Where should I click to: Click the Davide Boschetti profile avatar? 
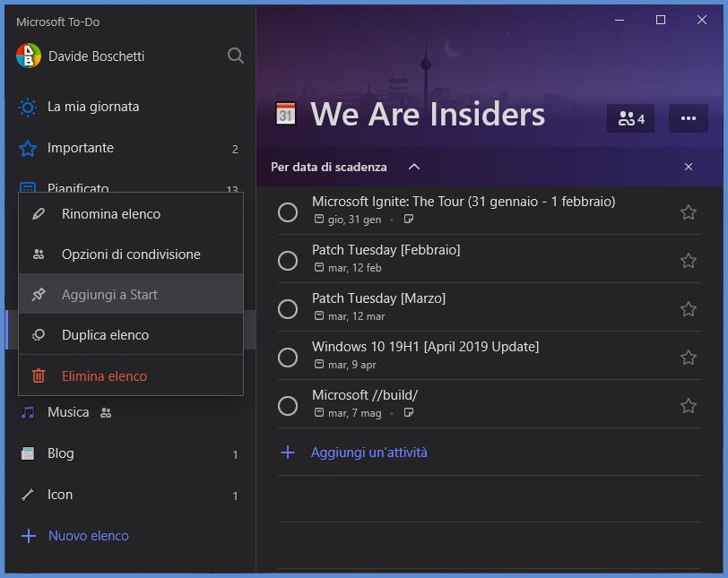click(29, 56)
